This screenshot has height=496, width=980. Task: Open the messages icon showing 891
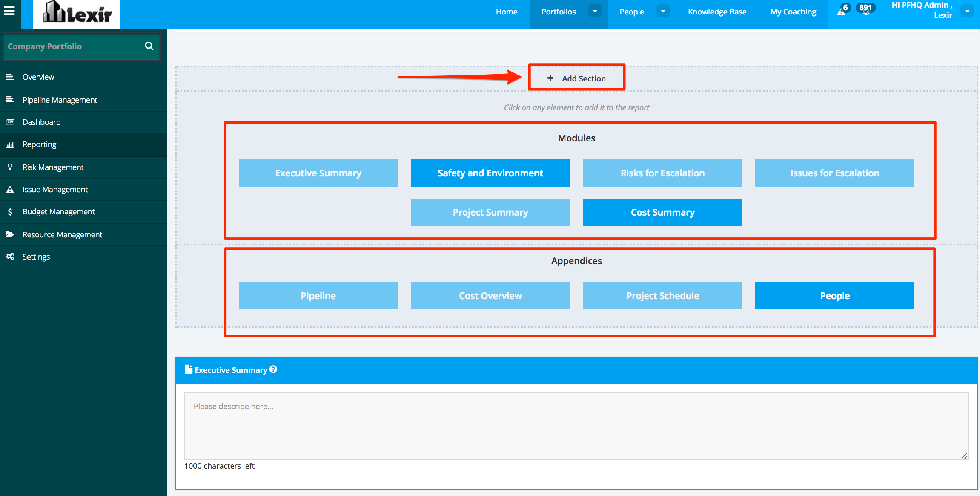click(865, 10)
